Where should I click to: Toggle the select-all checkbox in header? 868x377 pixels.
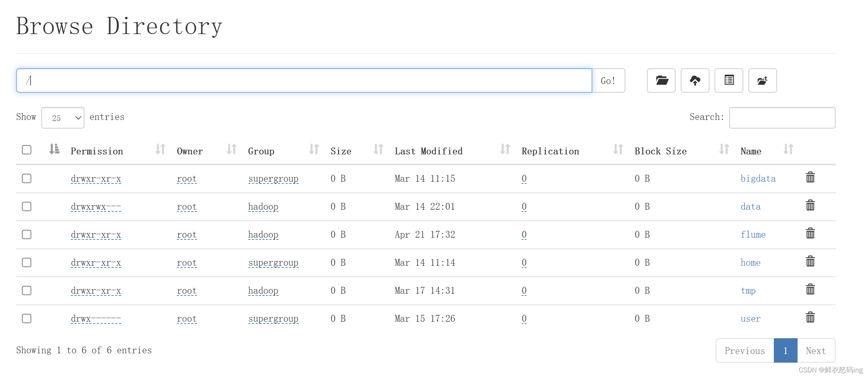tap(27, 150)
